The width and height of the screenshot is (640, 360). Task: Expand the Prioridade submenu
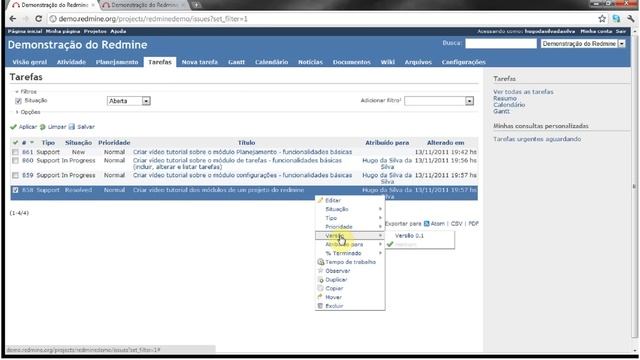point(350,227)
